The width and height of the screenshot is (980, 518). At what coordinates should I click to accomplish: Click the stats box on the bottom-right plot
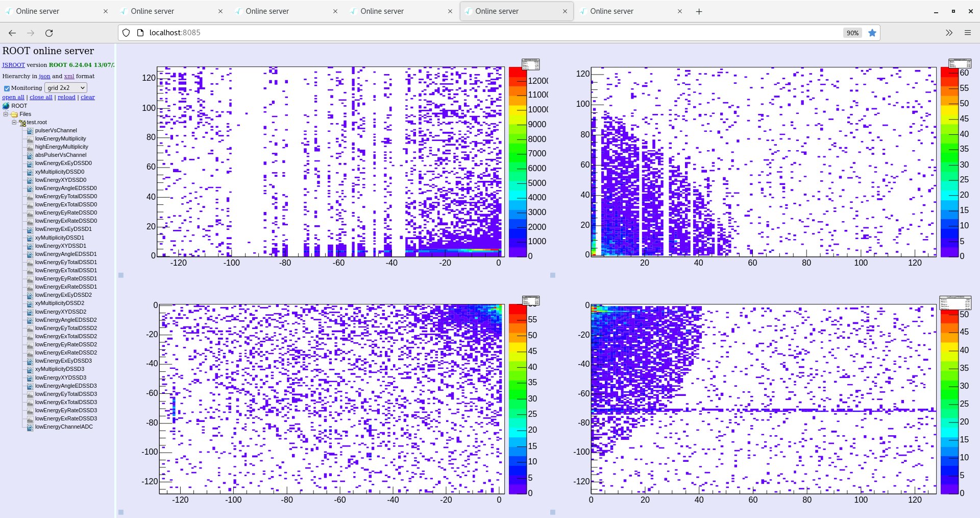pos(955,302)
